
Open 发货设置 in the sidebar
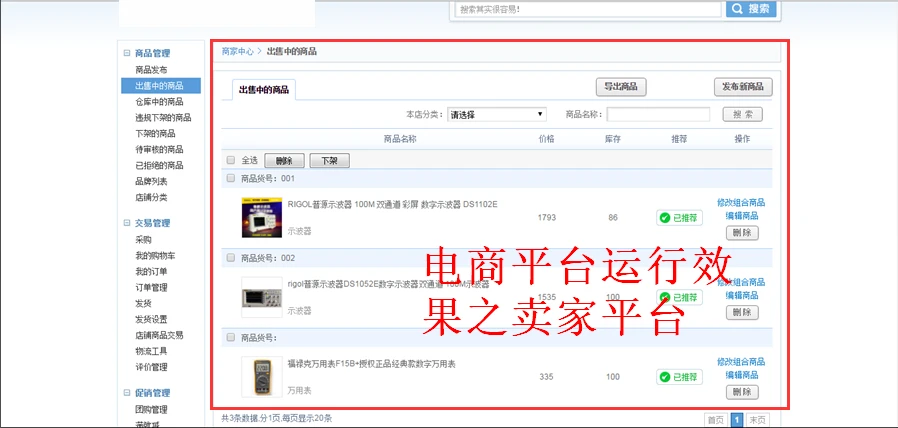[151, 319]
